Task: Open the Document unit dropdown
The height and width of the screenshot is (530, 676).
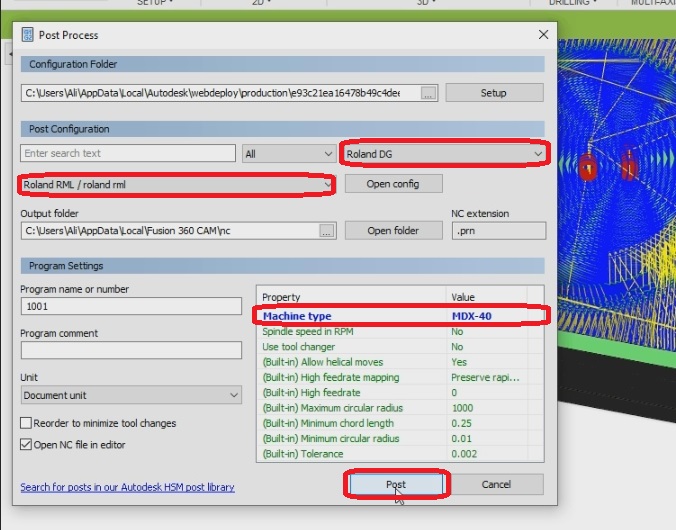Action: [x=131, y=395]
